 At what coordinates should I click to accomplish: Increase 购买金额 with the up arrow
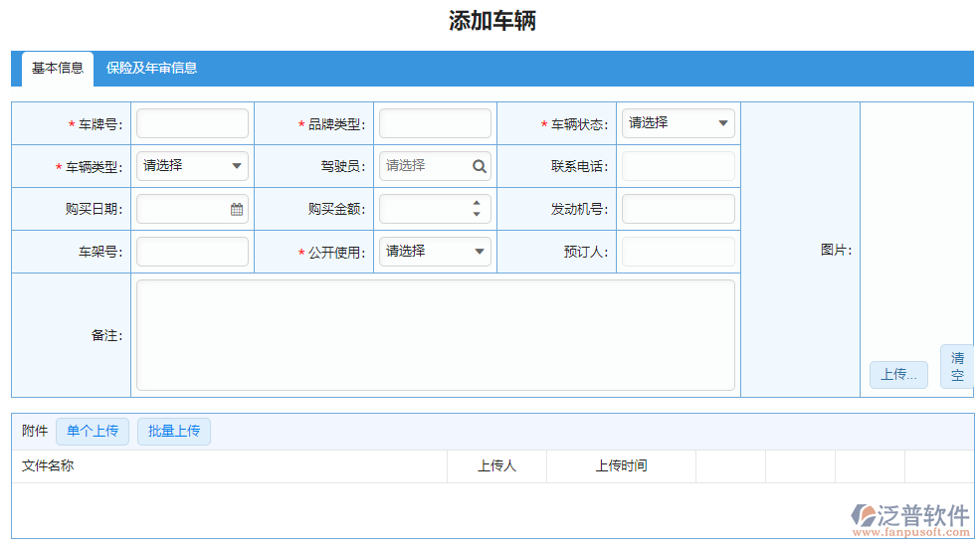coord(477,203)
